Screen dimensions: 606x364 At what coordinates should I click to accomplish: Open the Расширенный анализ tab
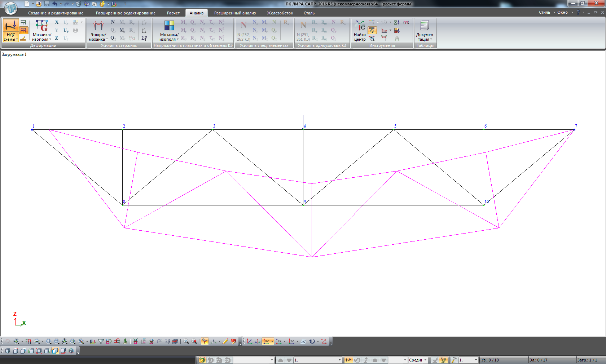[235, 13]
